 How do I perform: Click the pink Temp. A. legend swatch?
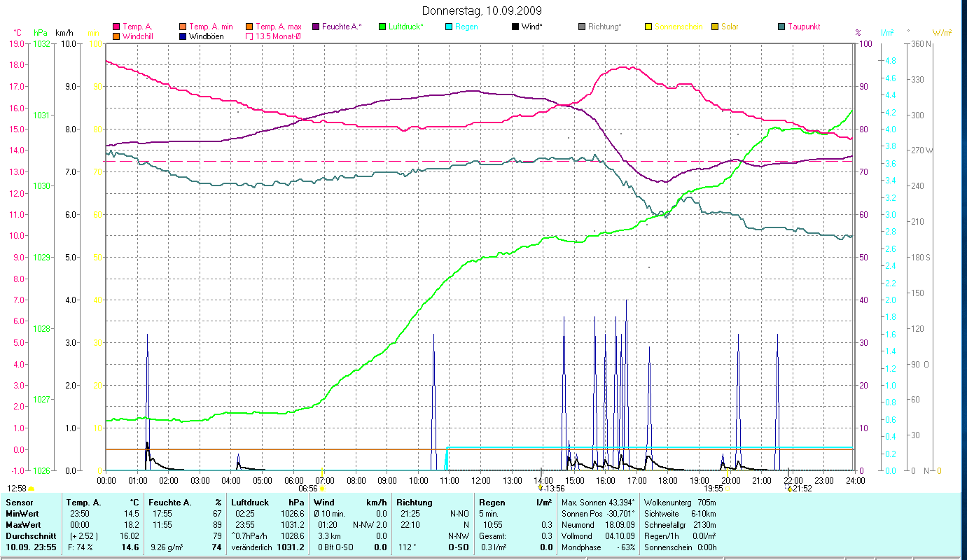pyautogui.click(x=116, y=27)
